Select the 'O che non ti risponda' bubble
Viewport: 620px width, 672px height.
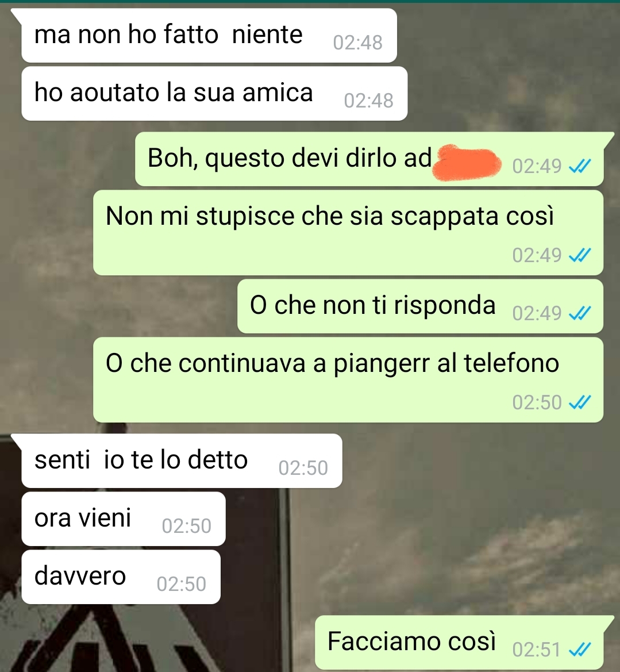(x=421, y=306)
